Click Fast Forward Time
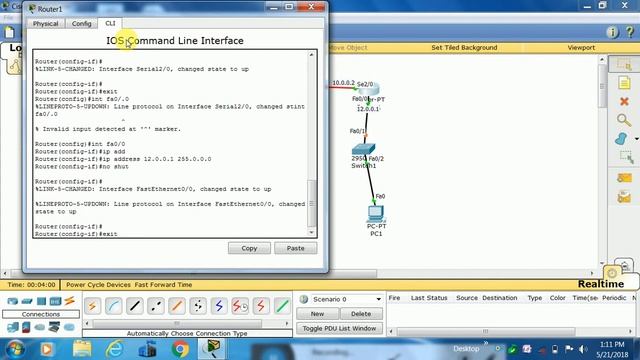 [163, 284]
